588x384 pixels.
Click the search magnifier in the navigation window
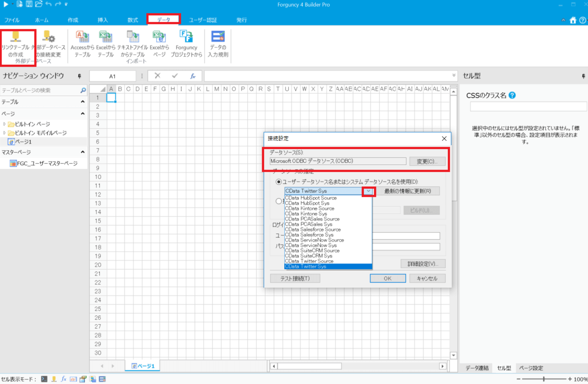click(x=83, y=91)
